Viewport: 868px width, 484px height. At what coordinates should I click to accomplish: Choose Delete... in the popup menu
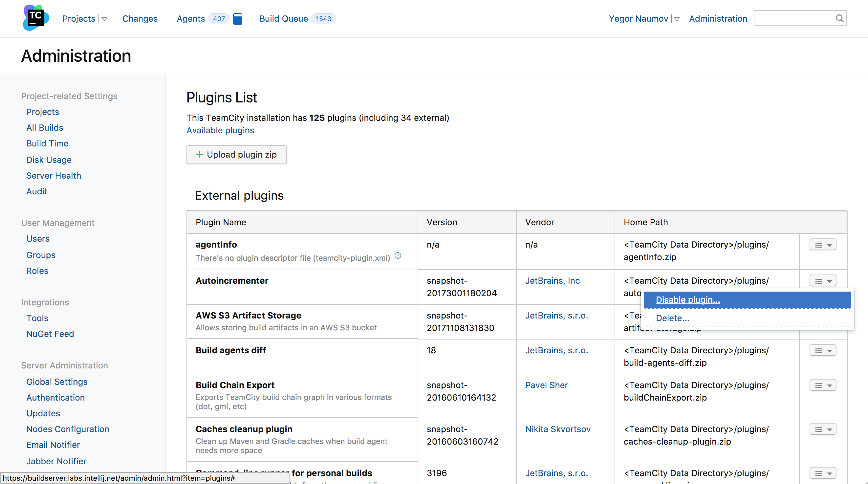(x=672, y=318)
